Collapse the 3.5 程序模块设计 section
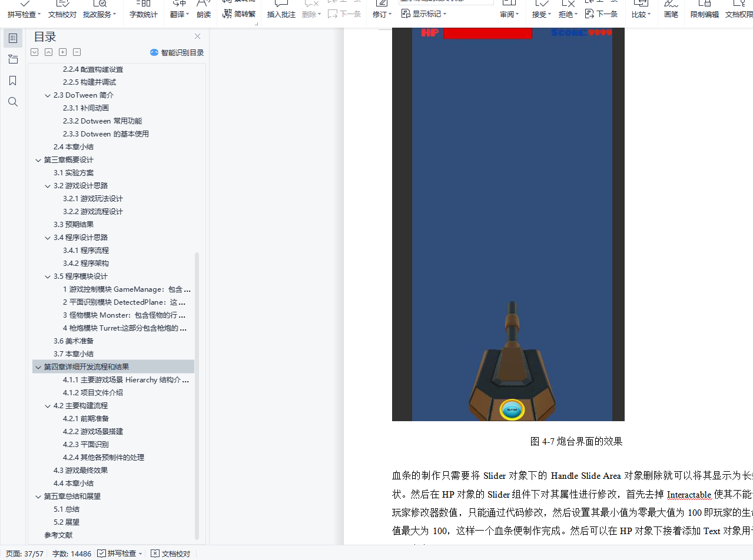Viewport: 753px width, 560px height. pos(48,276)
